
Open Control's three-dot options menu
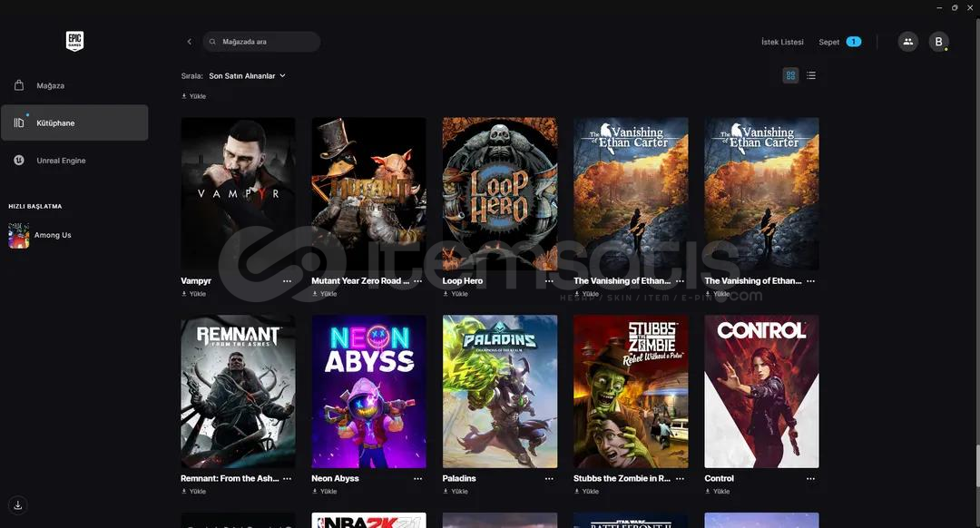click(x=810, y=479)
